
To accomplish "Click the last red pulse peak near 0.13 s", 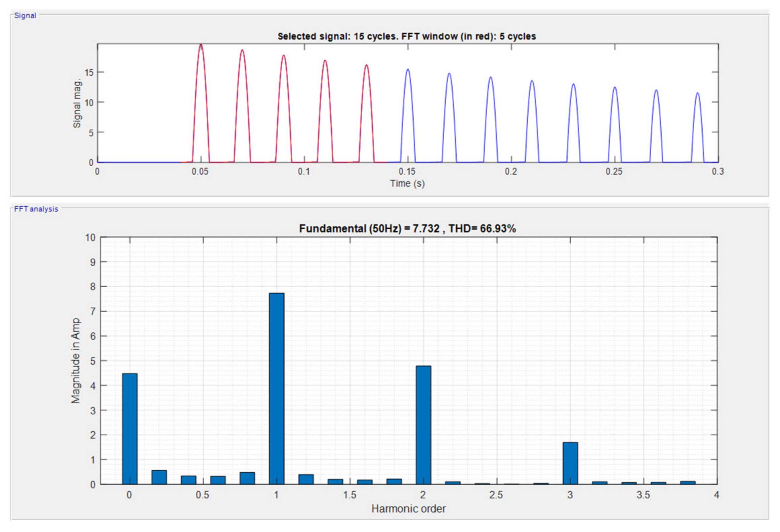I will pyautogui.click(x=366, y=66).
